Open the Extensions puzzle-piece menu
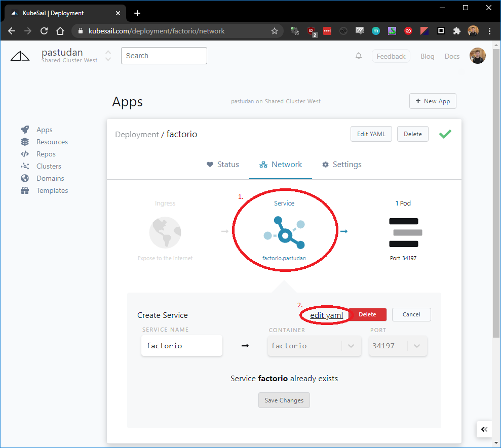 pos(457,31)
